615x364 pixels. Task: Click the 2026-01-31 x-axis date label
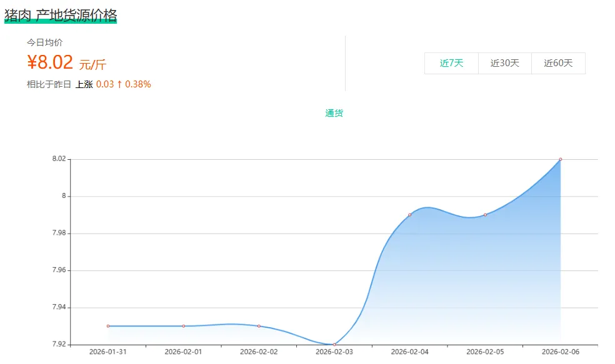[x=108, y=352]
